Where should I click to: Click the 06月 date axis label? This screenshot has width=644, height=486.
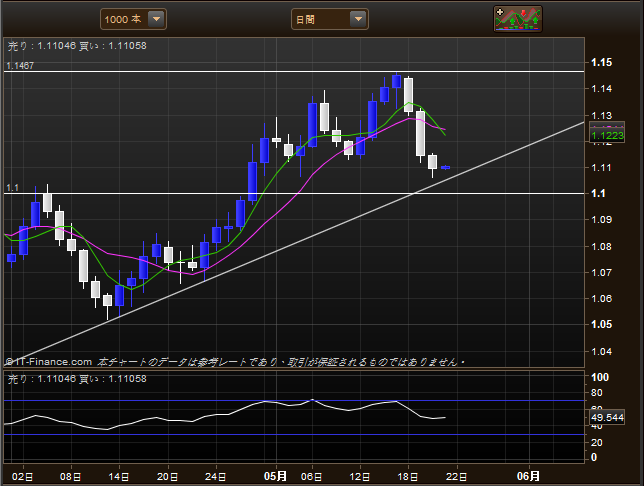[x=528, y=476]
